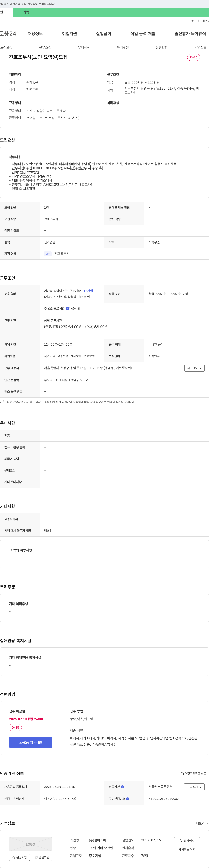Jump to 전형방법 section tab
This screenshot has width=209, height=868.
[162, 48]
